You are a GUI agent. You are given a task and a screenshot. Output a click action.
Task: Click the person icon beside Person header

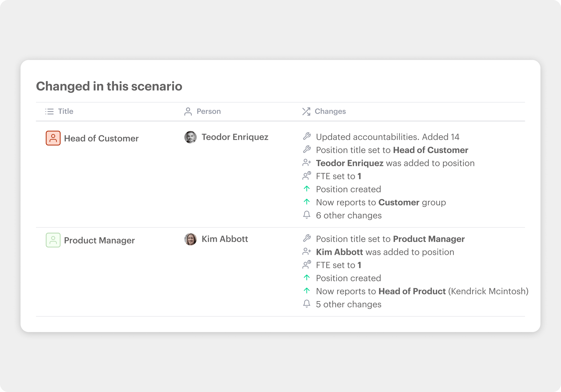coord(188,111)
